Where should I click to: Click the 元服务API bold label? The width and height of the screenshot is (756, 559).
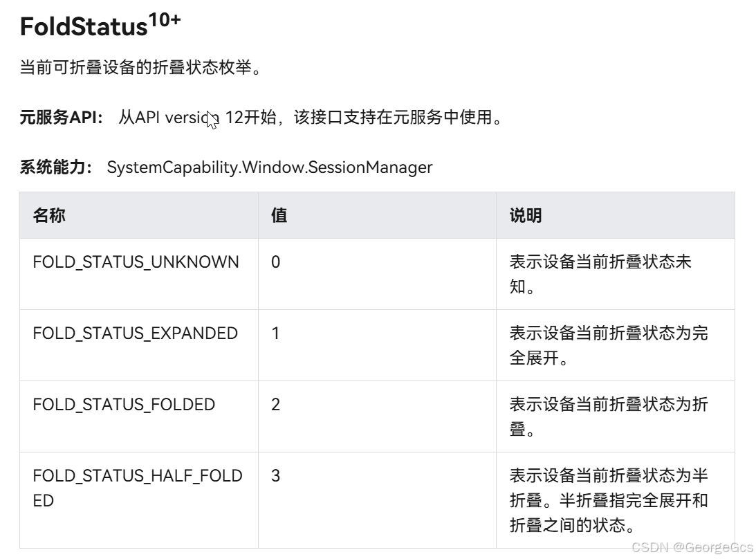[x=61, y=118]
